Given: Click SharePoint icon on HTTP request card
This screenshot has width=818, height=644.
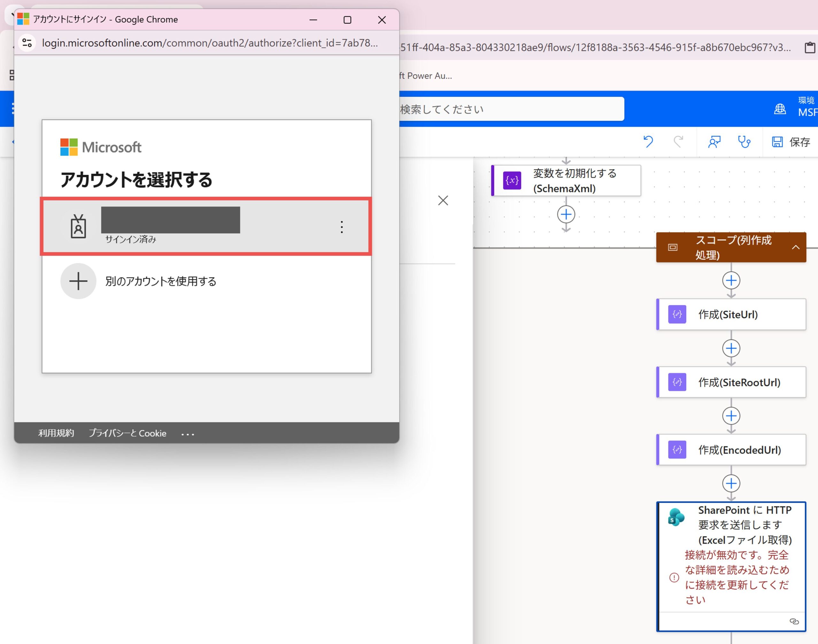Looking at the screenshot, I should 676,517.
